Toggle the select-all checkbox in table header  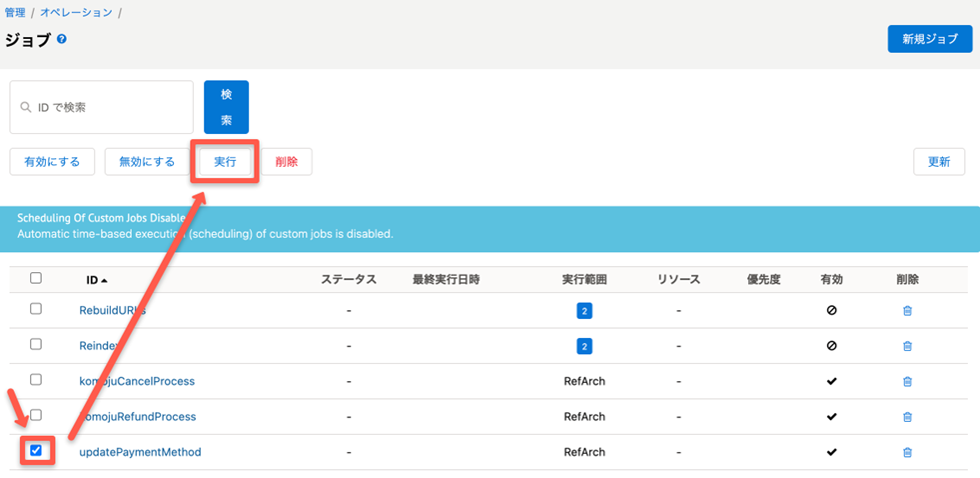click(36, 278)
